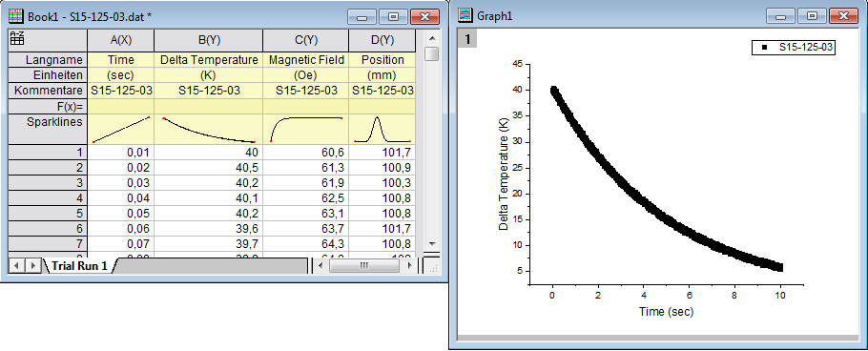Click the Delta Temperature sparkline thumbnail
The image size is (868, 351).
(x=209, y=130)
